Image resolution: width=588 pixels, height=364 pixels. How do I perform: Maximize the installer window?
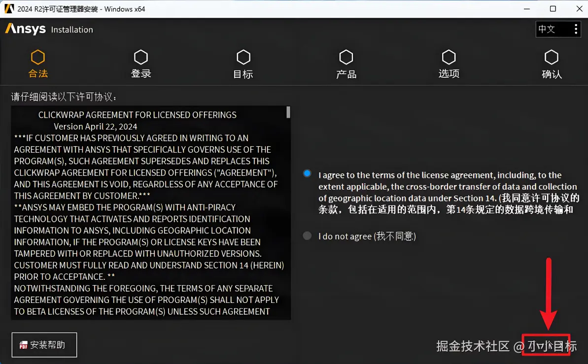553,9
